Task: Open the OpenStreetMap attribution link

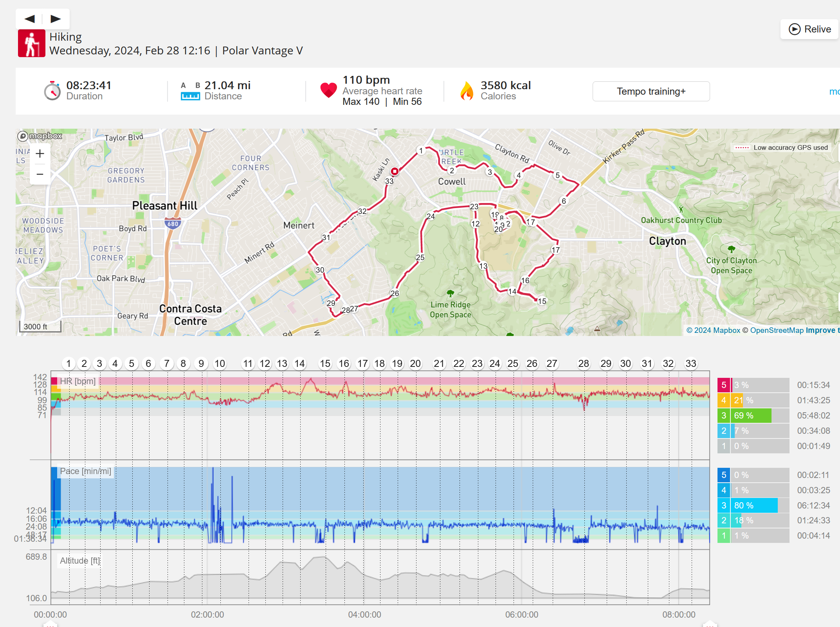Action: [x=777, y=331]
